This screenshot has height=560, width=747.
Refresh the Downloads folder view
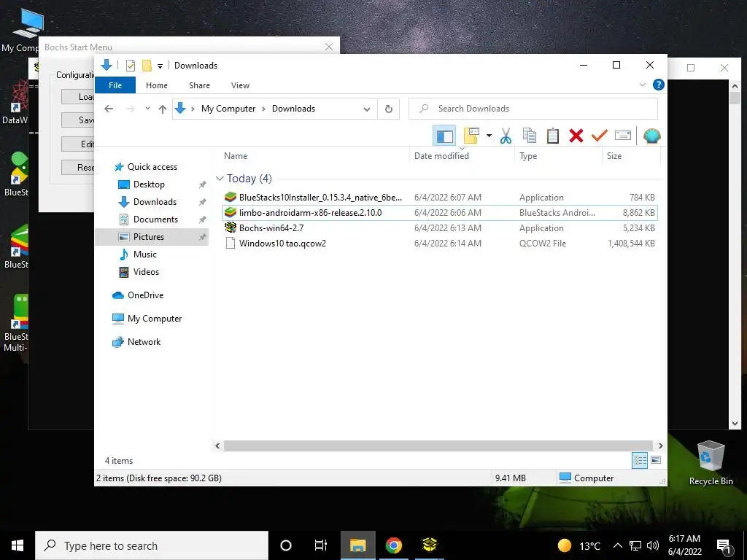(389, 109)
